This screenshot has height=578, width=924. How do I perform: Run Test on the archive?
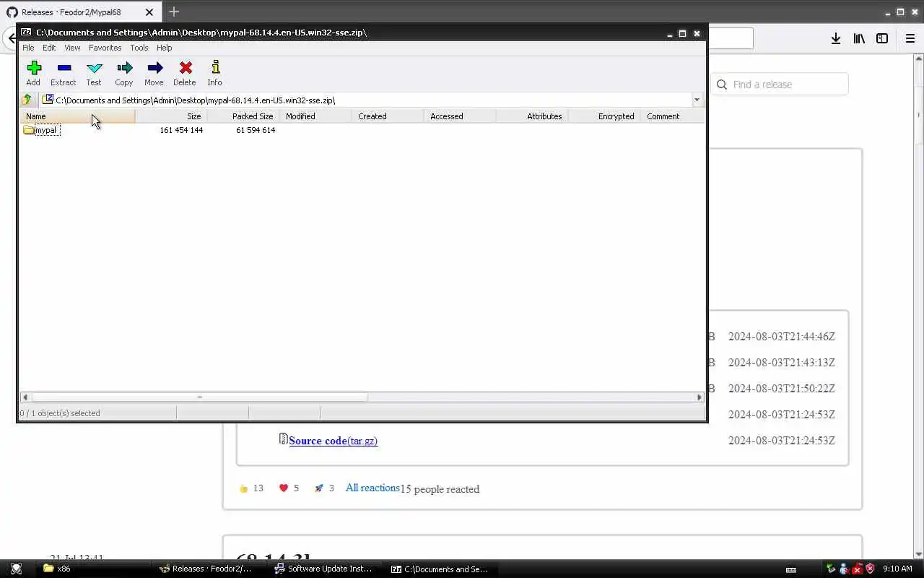click(x=94, y=73)
